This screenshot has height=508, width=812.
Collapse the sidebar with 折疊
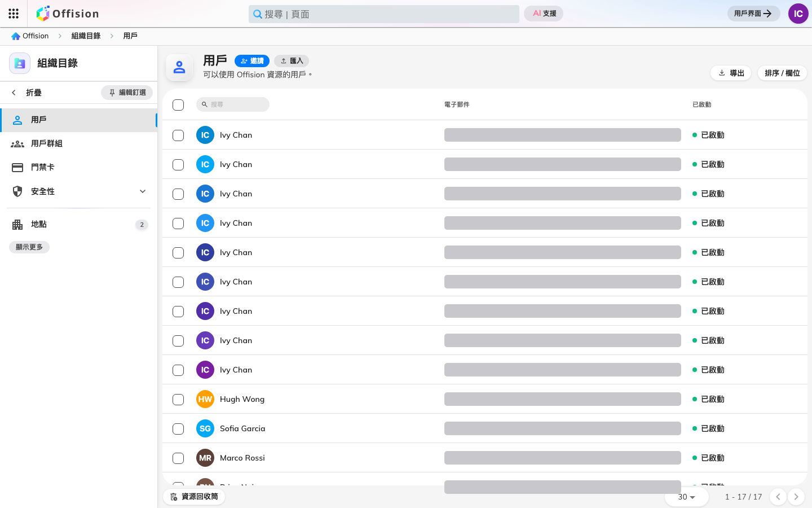(x=27, y=93)
